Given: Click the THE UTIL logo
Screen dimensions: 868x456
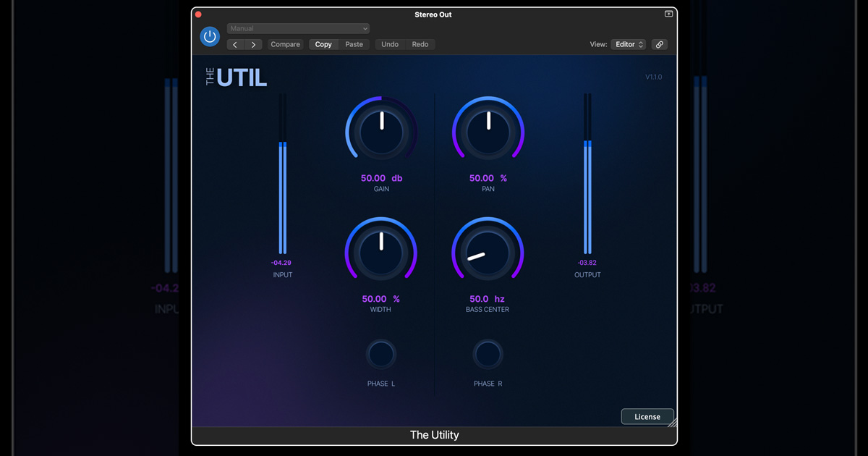Looking at the screenshot, I should [235, 77].
